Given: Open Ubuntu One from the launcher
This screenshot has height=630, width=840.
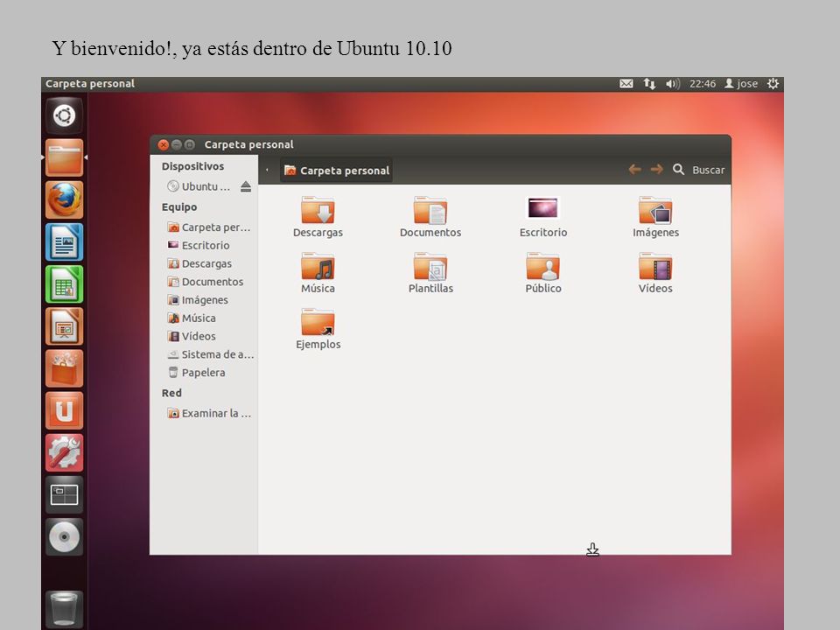Looking at the screenshot, I should pos(64,410).
